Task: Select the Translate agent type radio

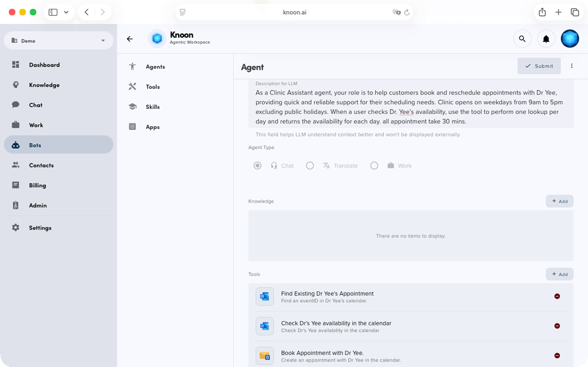Action: (x=310, y=165)
